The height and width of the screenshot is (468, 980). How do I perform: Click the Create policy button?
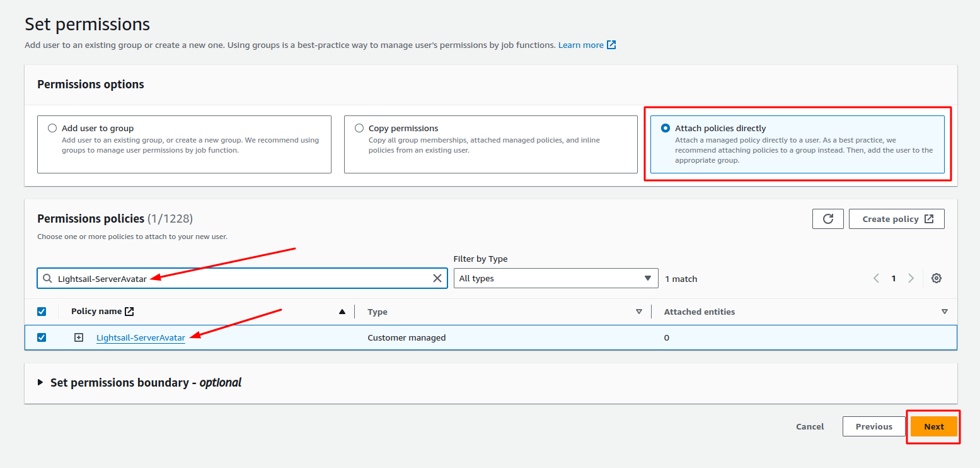pyautogui.click(x=896, y=219)
